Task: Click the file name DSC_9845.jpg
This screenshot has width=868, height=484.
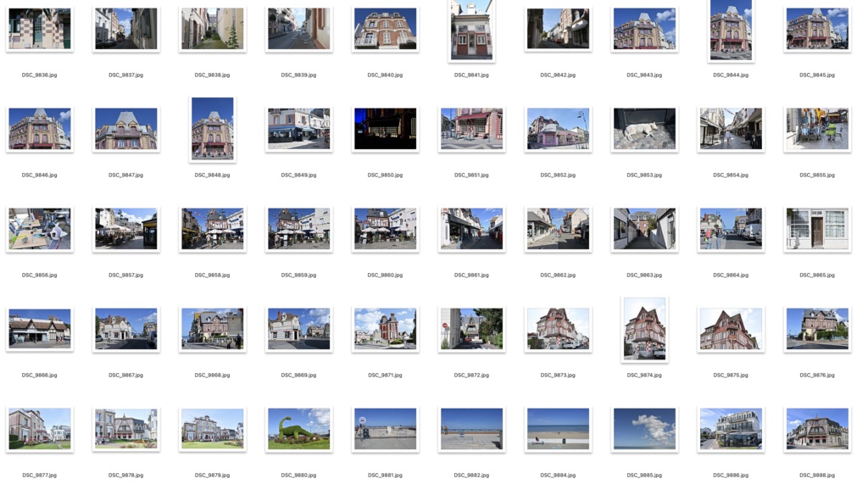Action: 817,75
